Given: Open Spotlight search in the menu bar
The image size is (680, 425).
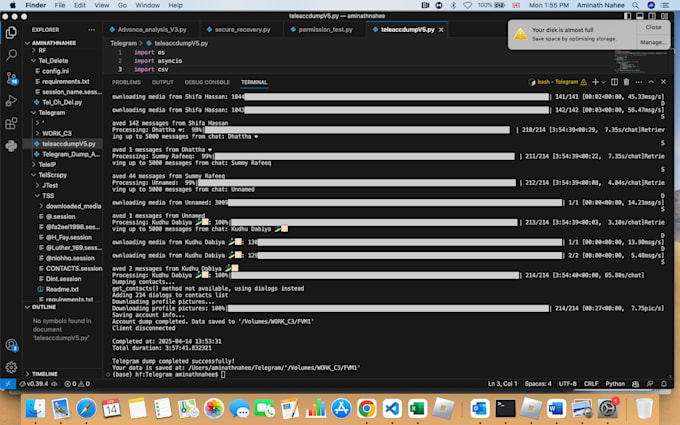Looking at the screenshot, I should pos(635,5).
